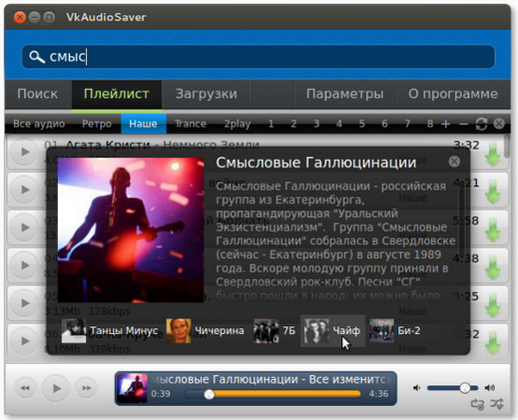Image resolution: width=518 pixels, height=420 pixels.
Task: Close the Смысловые Галлюцинации info popup
Action: [x=454, y=161]
